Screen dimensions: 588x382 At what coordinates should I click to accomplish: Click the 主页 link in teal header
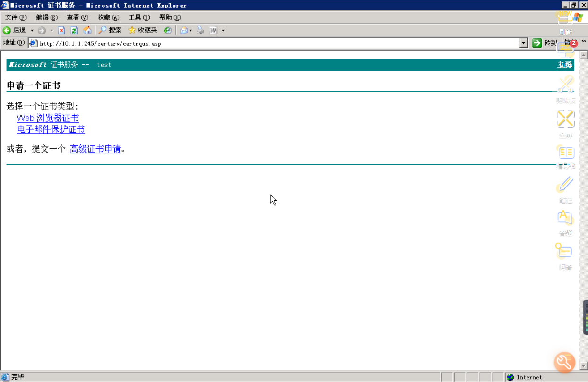[x=565, y=65]
